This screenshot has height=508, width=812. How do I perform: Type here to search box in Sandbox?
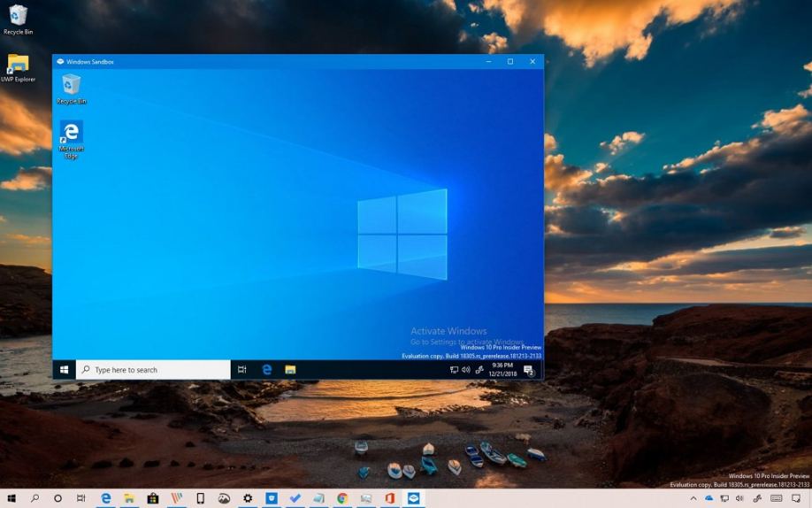pyautogui.click(x=153, y=370)
